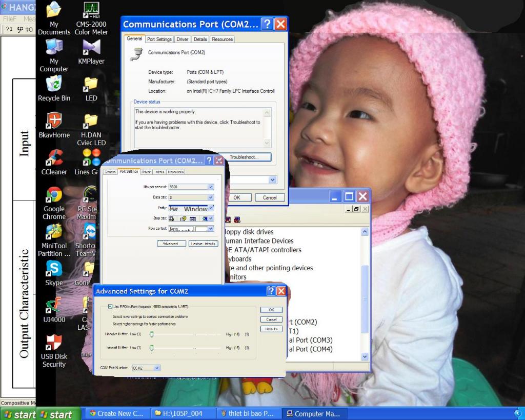The width and height of the screenshot is (525, 420).
Task: Toggle the Use FIFO buffers checkbox
Action: tap(110, 307)
